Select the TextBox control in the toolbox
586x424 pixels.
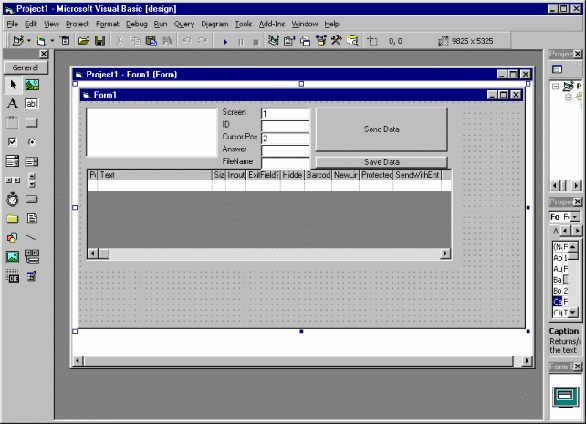(x=32, y=103)
